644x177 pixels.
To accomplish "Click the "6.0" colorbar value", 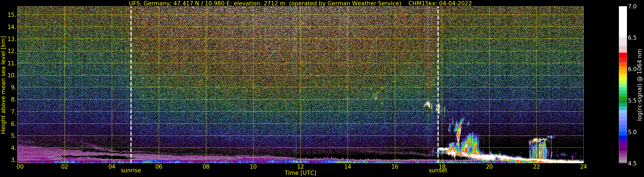I will click(632, 69).
